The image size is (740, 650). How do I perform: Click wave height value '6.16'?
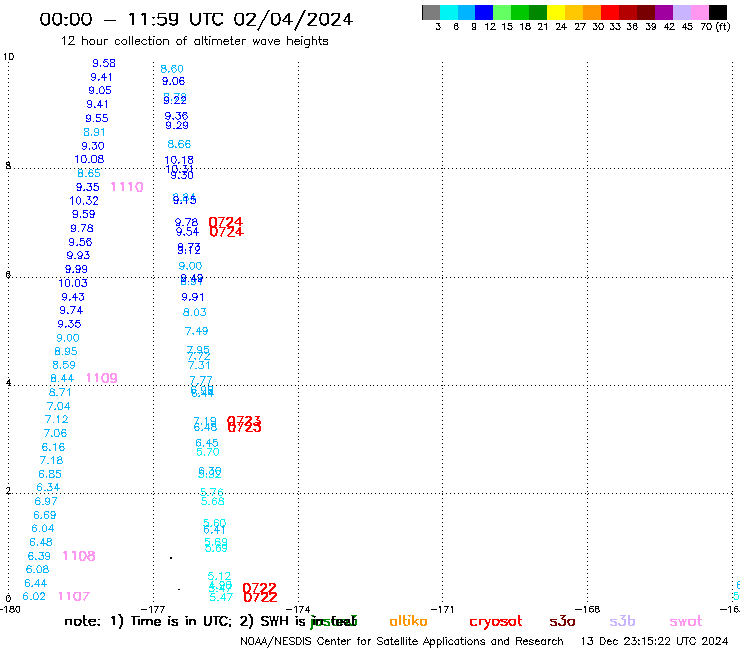click(53, 447)
